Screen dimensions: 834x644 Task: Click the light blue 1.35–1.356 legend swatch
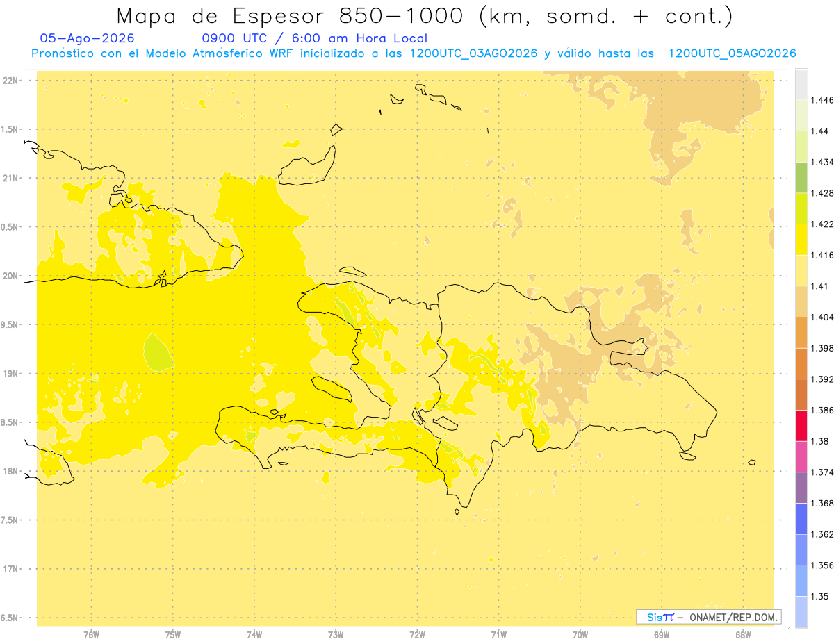tap(801, 580)
